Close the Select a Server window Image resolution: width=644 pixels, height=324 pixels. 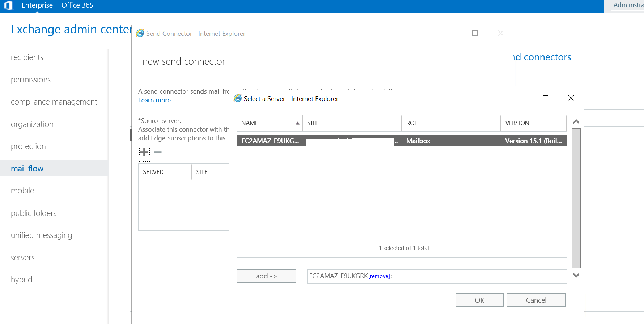click(x=571, y=98)
